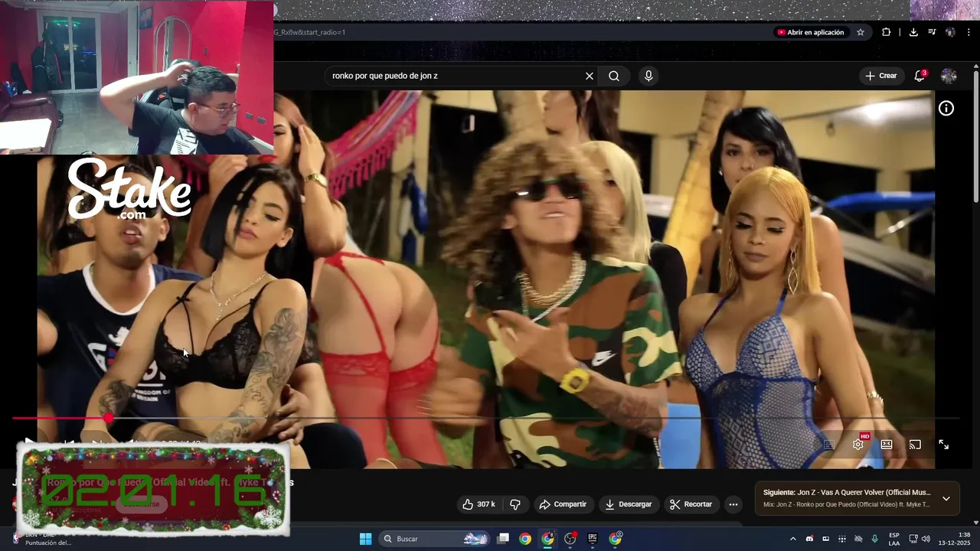The width and height of the screenshot is (980, 551).
Task: Click the taskbar Buscar search box
Action: (x=434, y=539)
